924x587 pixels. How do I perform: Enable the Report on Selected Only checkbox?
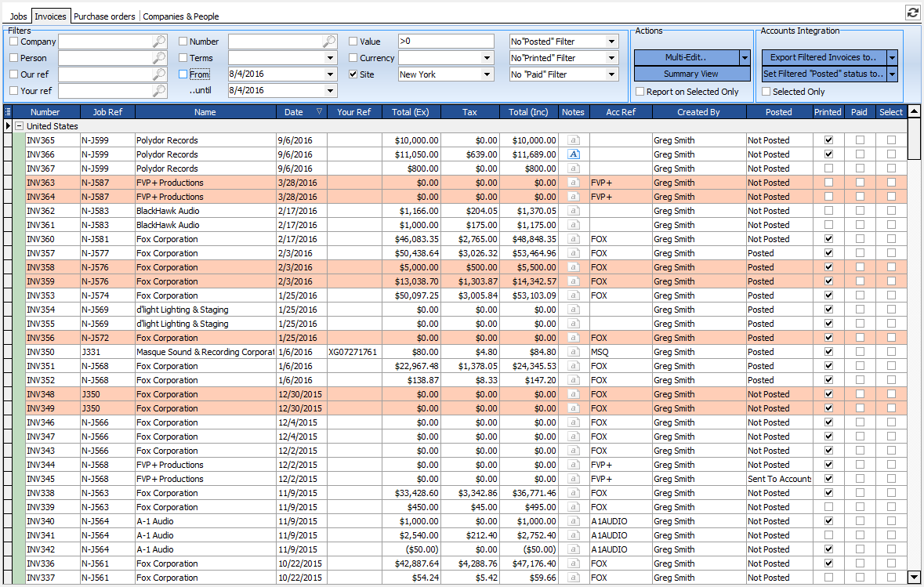640,92
